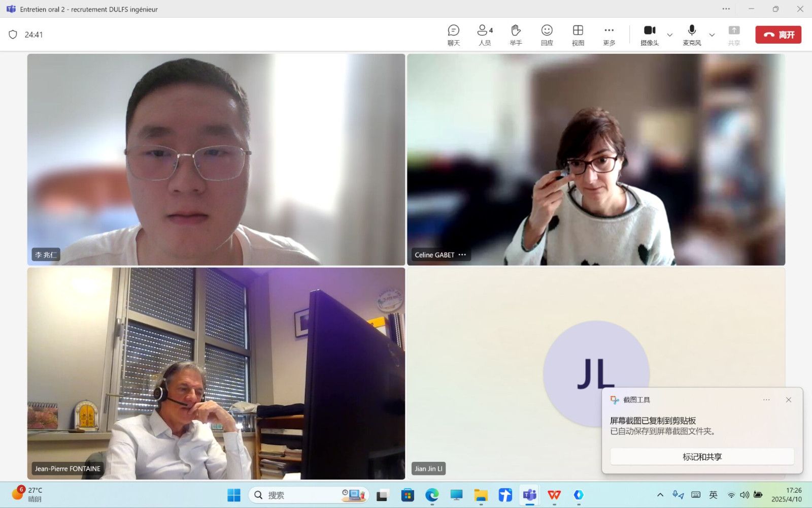
Task: Open more options beside Celine GABET's name
Action: pyautogui.click(x=462, y=255)
